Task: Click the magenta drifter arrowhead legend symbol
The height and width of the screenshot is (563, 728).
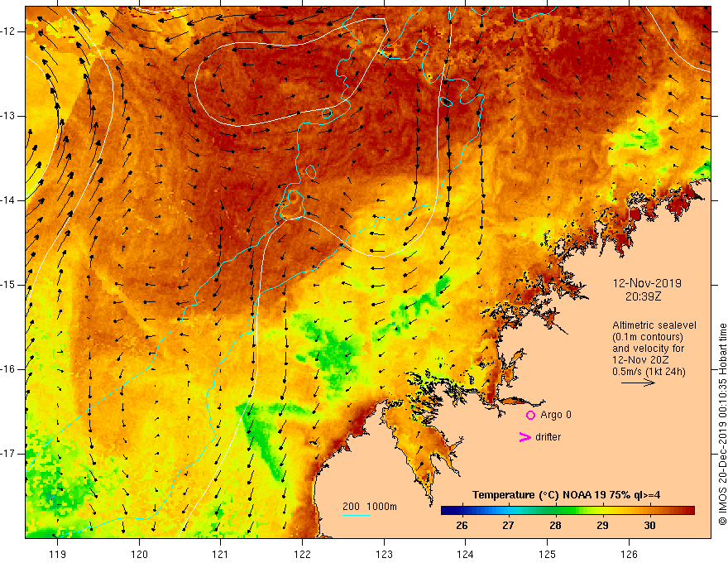Action: (524, 437)
